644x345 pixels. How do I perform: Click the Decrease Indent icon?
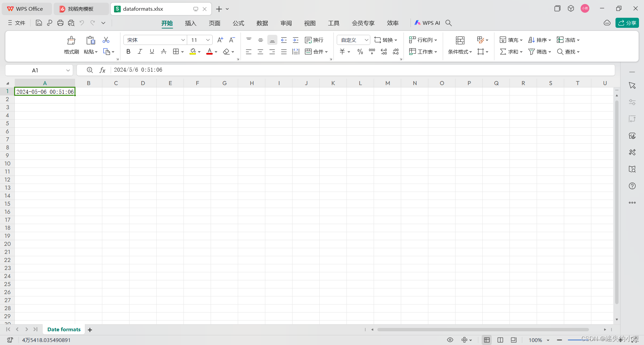[x=284, y=40]
